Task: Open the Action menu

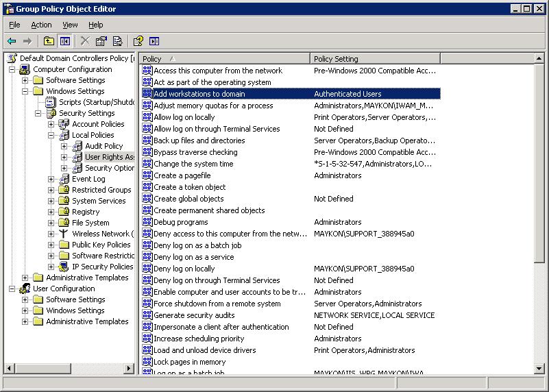Action: [41, 25]
